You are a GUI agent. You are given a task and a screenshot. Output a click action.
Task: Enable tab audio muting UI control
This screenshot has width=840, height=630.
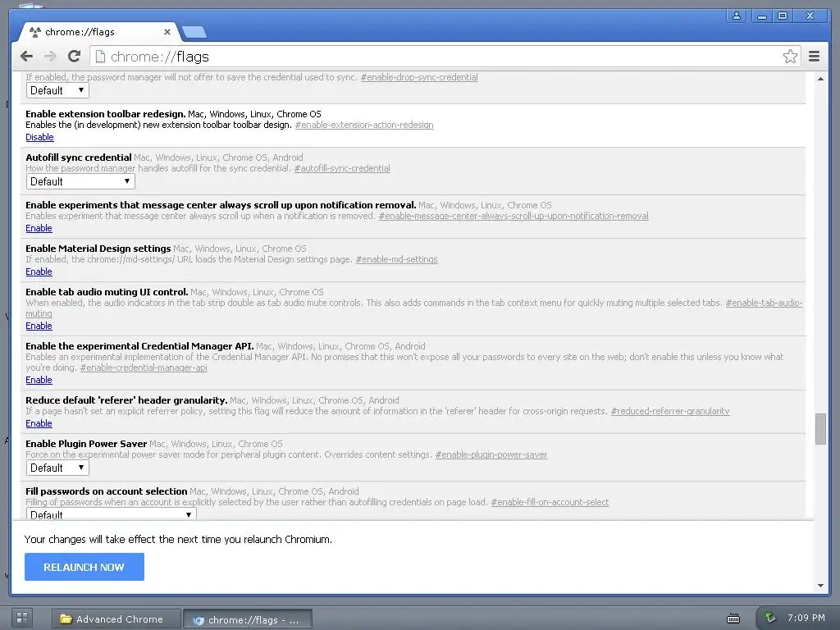click(x=39, y=326)
